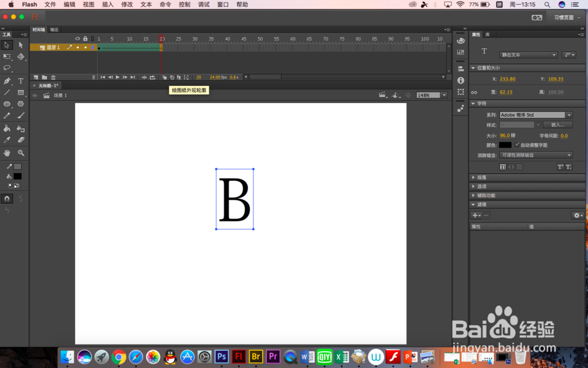Screen dimensions: 588x368
Task: Create a new layer folder
Action: [x=44, y=77]
